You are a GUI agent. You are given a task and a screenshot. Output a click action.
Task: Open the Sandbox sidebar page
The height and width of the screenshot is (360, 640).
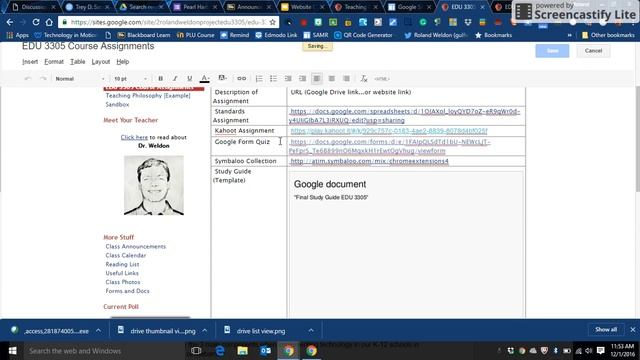pyautogui.click(x=117, y=104)
